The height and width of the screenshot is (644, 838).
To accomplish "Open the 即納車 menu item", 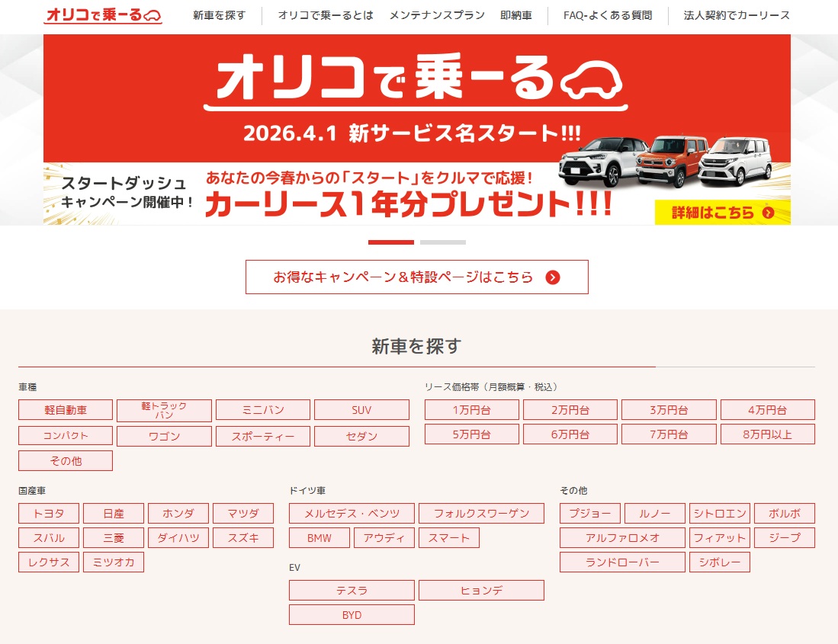I will pos(515,15).
